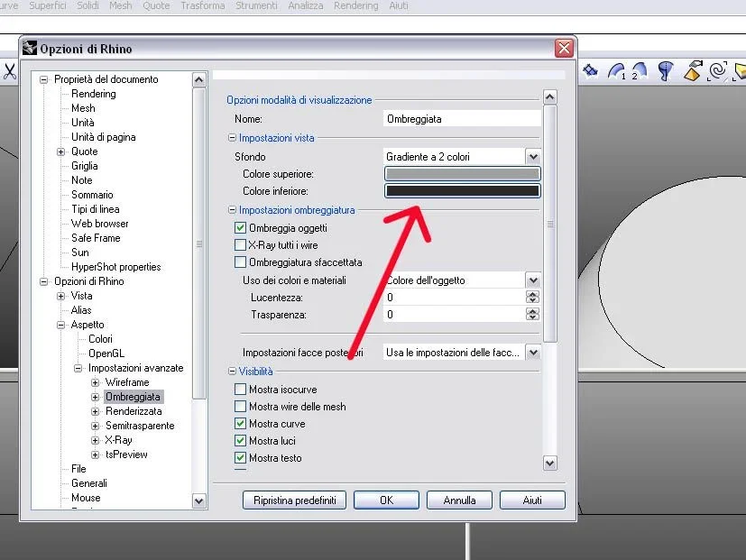Click the Annulla button
The height and width of the screenshot is (560, 746).
(x=459, y=500)
